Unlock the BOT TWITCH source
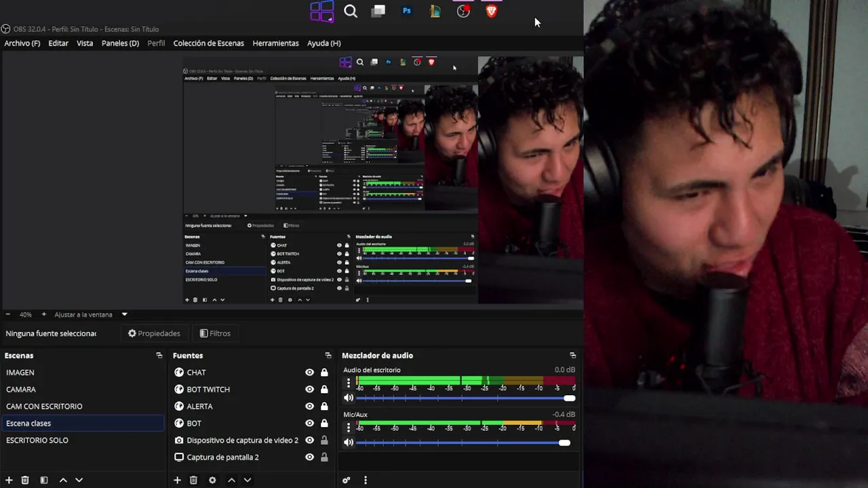This screenshot has width=868, height=488. coord(324,389)
